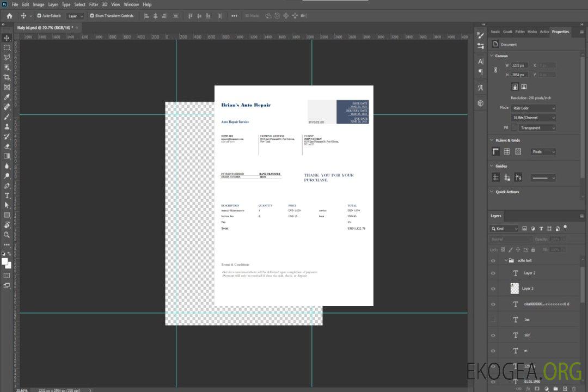Open the File menu
The image size is (588, 392).
15,4
